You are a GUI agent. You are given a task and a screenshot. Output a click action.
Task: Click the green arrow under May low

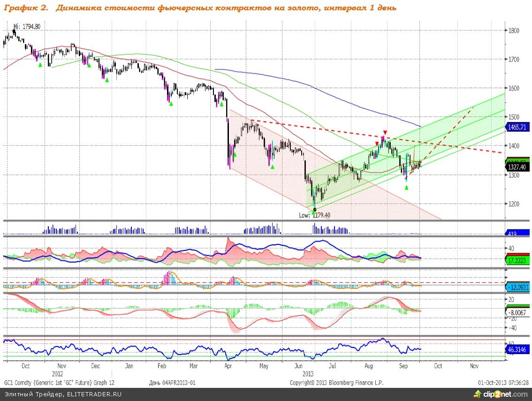click(x=273, y=167)
